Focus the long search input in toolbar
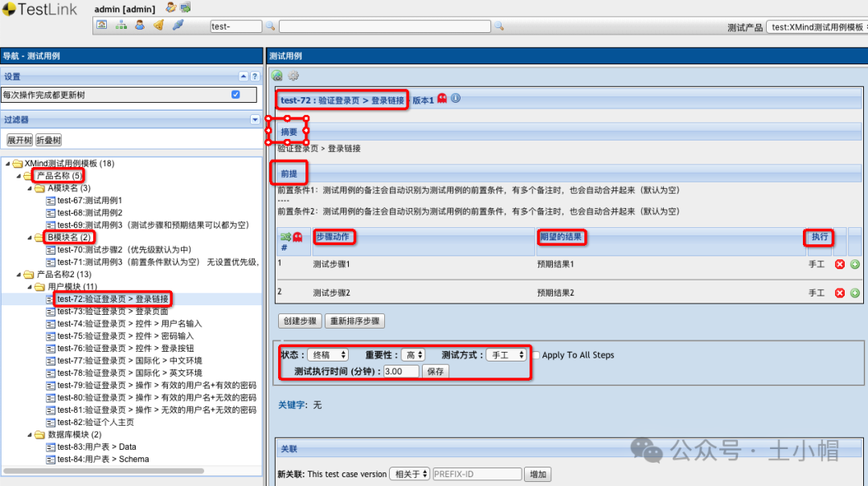This screenshot has width=868, height=486. (385, 26)
